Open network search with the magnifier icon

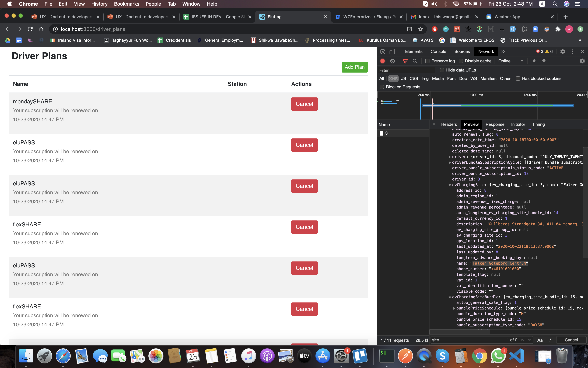(415, 61)
